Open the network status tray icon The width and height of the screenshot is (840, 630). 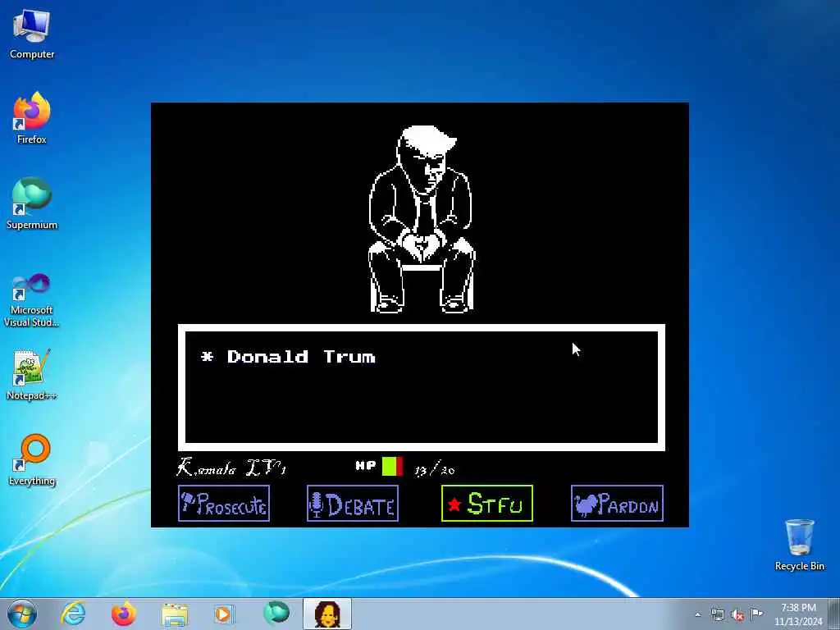point(718,614)
